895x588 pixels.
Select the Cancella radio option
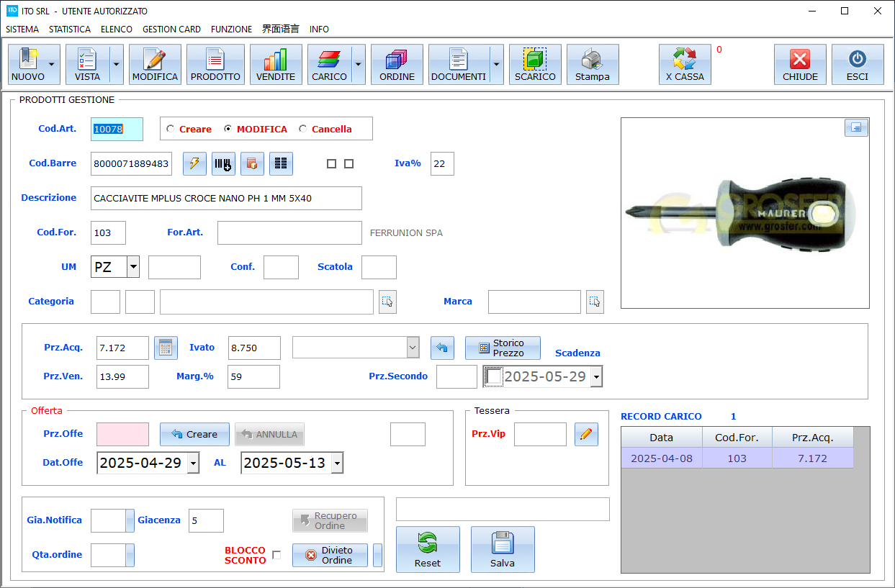(x=303, y=130)
